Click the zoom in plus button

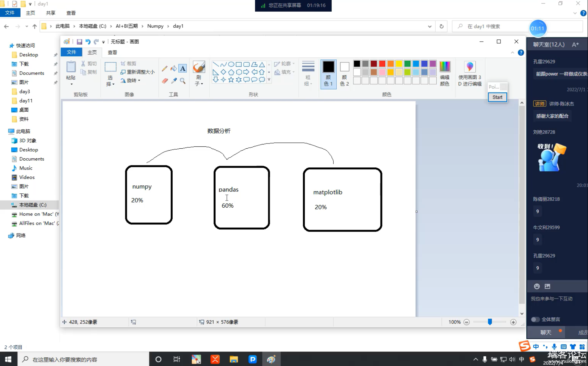click(x=513, y=322)
